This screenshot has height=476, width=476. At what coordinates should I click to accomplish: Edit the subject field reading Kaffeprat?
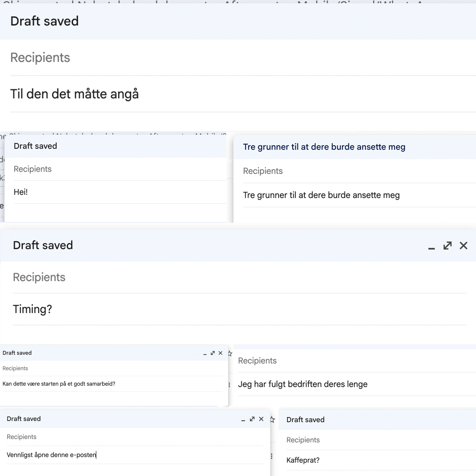[x=381, y=460]
